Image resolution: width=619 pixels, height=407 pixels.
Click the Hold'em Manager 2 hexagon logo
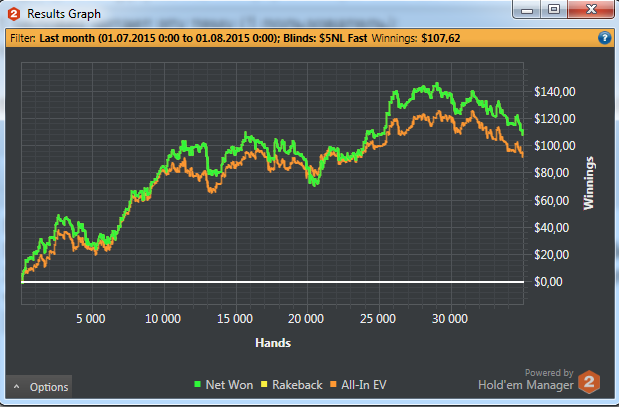[x=589, y=382]
